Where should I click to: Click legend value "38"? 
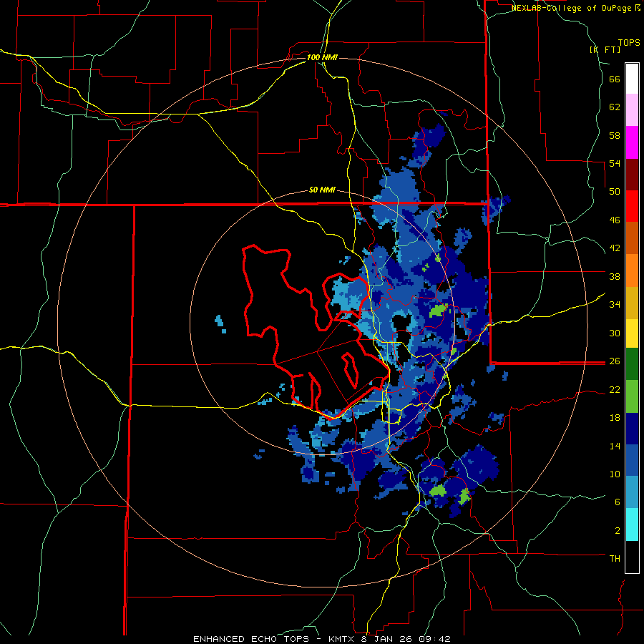pyautogui.click(x=615, y=276)
